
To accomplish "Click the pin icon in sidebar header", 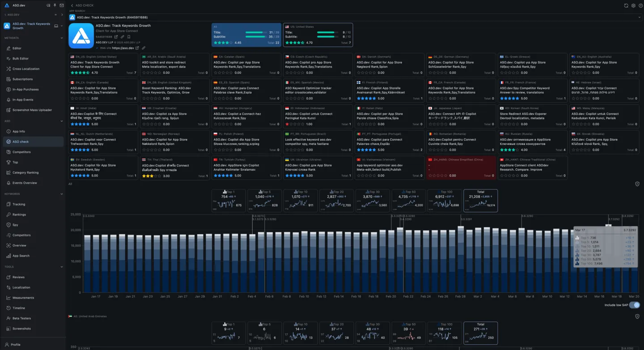I will point(55,5).
